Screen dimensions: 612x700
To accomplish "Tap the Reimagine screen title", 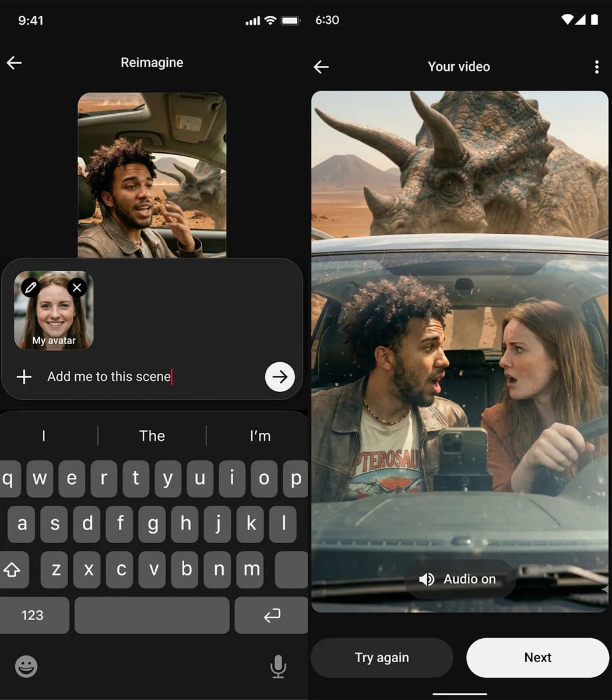I will pos(152,63).
